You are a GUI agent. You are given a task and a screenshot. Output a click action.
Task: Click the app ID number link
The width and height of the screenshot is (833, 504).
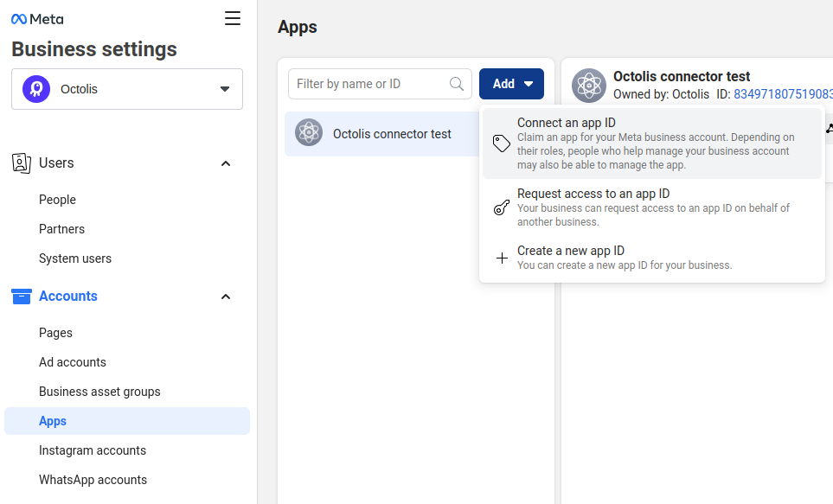pos(783,94)
